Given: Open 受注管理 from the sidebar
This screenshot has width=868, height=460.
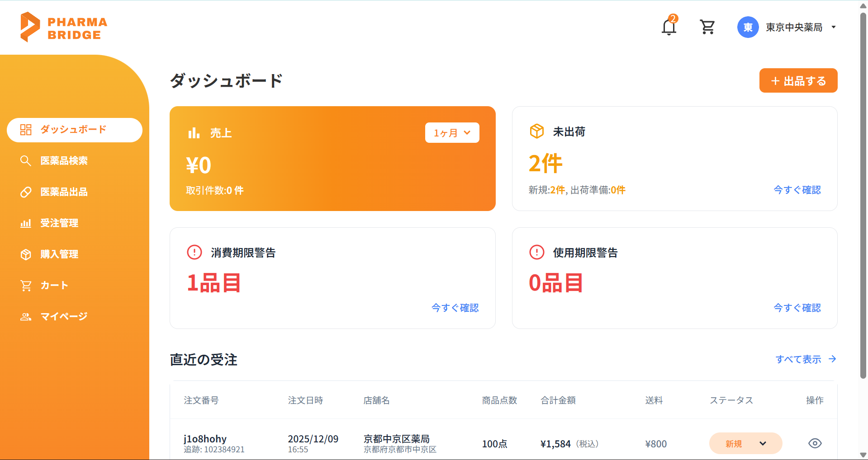Looking at the screenshot, I should point(59,223).
